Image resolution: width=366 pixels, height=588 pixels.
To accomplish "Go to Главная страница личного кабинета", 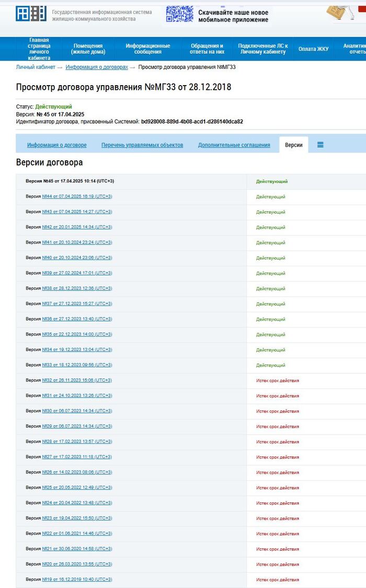I will pyautogui.click(x=39, y=49).
